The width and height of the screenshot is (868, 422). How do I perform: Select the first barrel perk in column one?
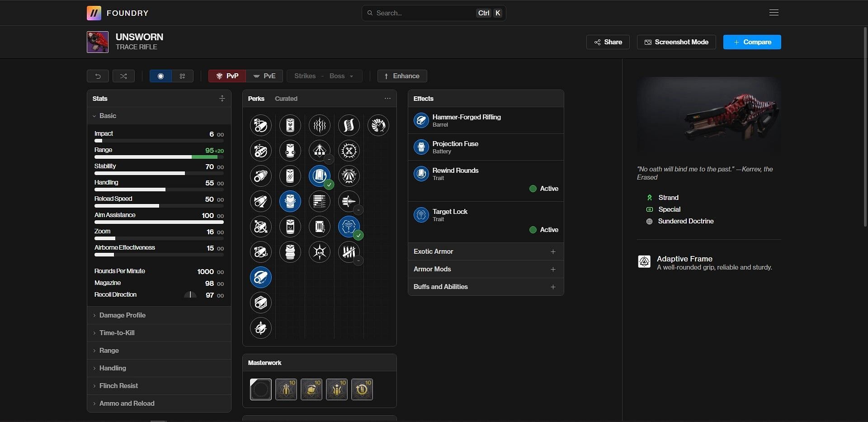pyautogui.click(x=261, y=125)
